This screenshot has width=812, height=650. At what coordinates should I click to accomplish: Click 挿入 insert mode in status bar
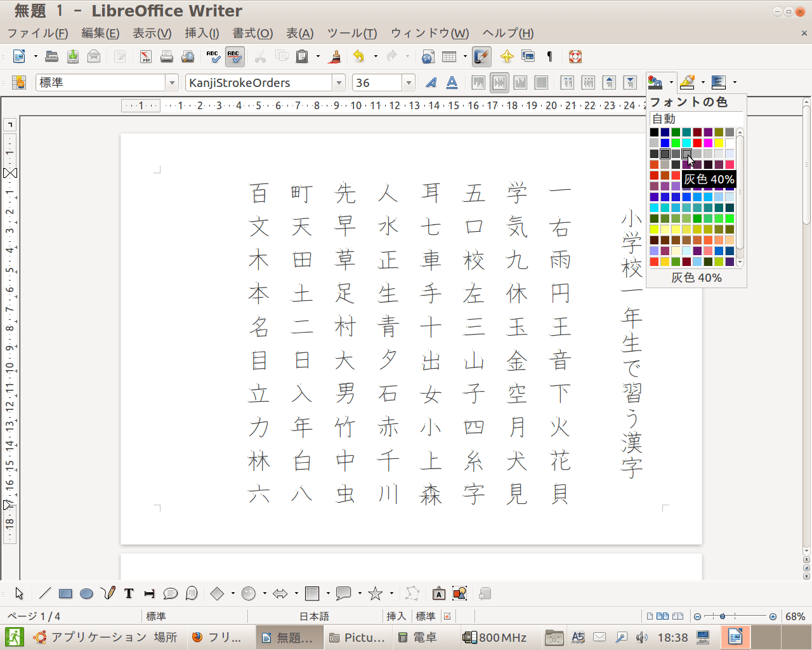[x=396, y=616]
